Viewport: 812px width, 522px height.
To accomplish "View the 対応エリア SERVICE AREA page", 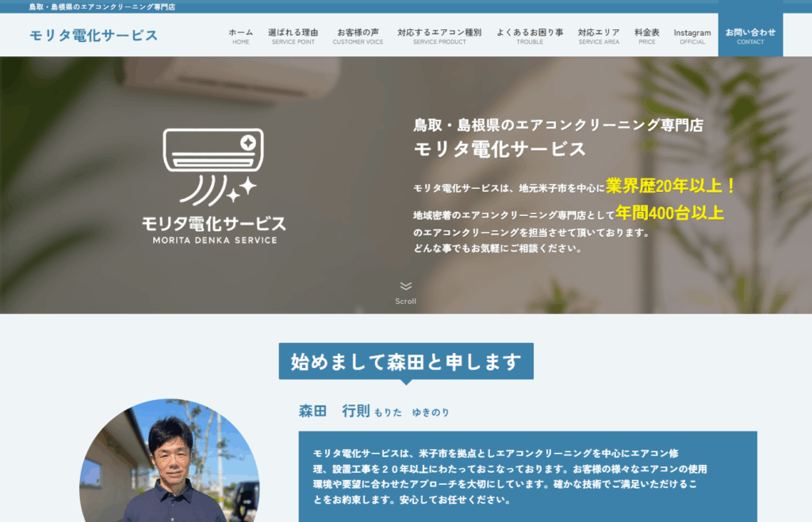I will point(599,35).
